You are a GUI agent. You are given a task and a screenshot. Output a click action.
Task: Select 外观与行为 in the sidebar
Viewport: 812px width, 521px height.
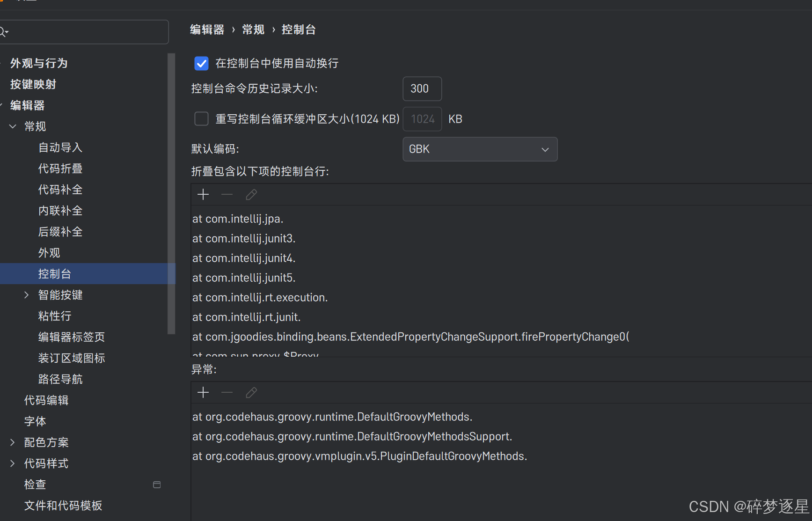coord(38,63)
